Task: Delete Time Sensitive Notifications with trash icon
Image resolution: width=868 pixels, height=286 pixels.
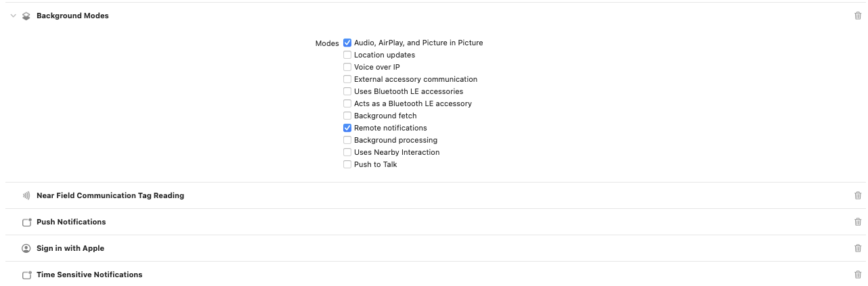Action: [x=858, y=275]
